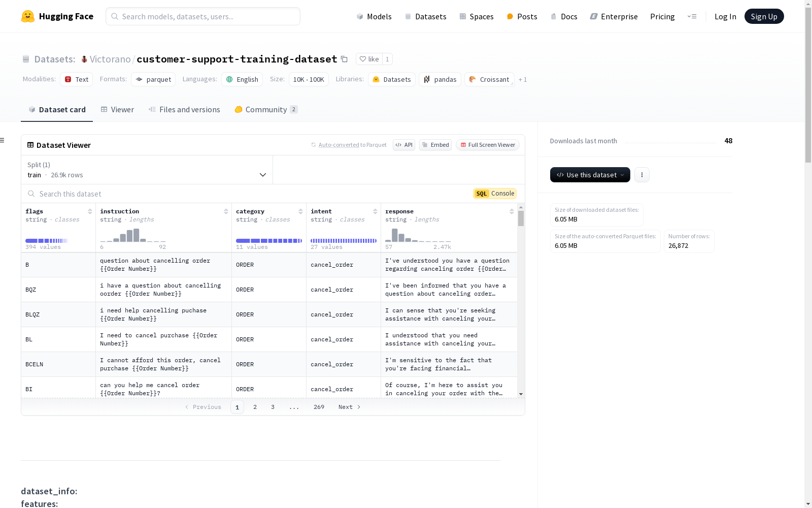Click the Text modality tag
Screen dimensions: 812x508
(x=77, y=79)
